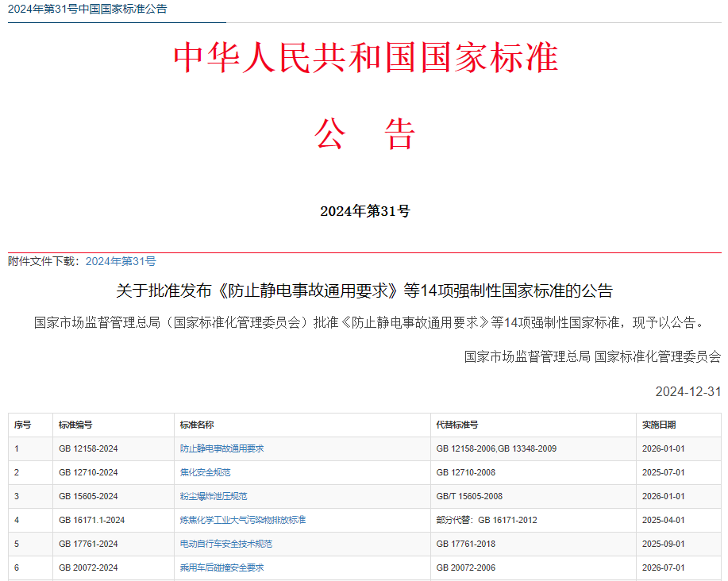728x581 pixels.
Task: Click the 序号 column header
Action: point(23,425)
